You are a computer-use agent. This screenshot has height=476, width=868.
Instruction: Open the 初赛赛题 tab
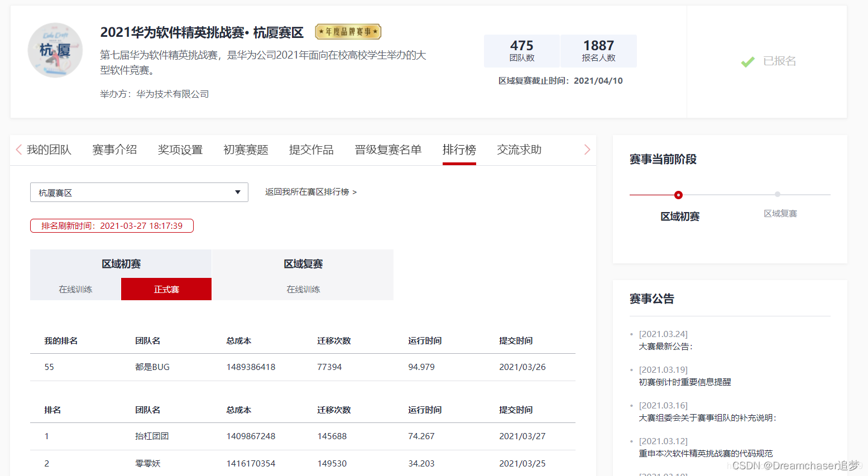click(246, 150)
